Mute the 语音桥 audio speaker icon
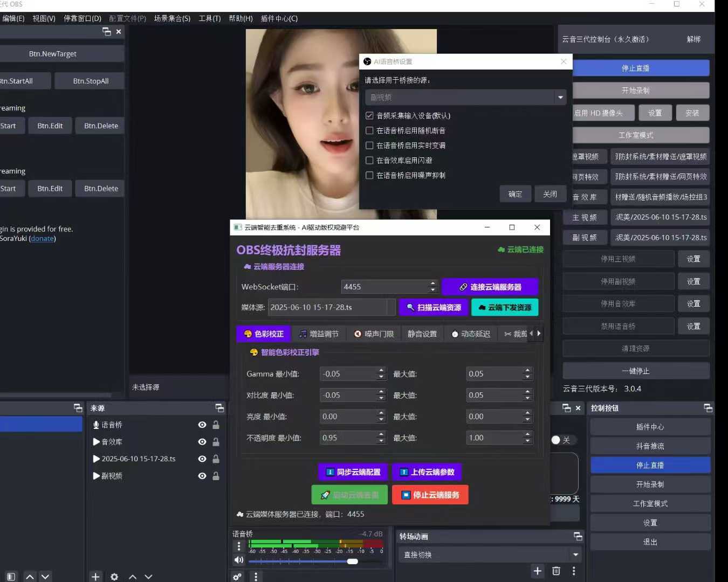This screenshot has height=582, width=728. [239, 560]
